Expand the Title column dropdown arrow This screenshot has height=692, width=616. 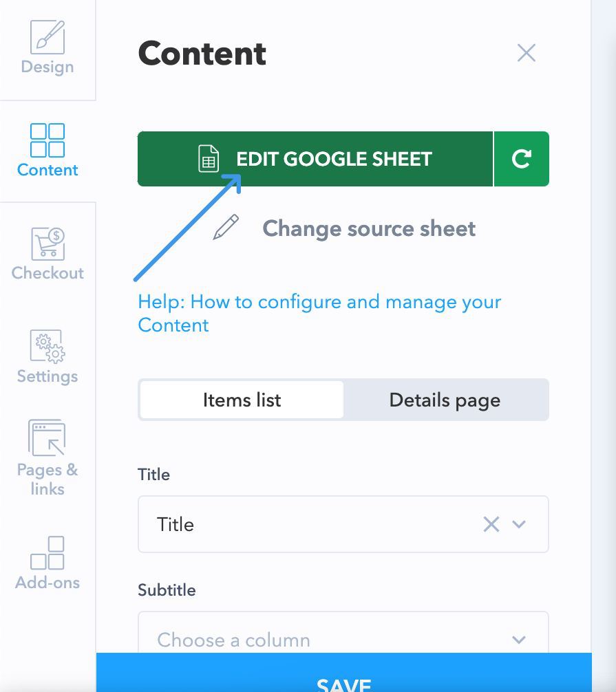(x=519, y=524)
